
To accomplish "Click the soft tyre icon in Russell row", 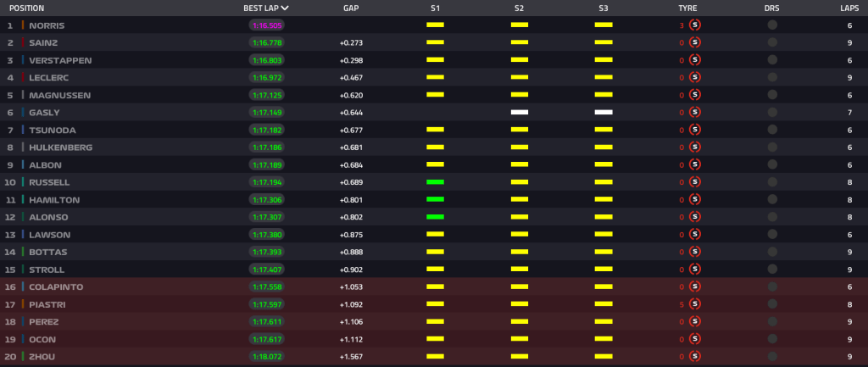I will tap(695, 182).
